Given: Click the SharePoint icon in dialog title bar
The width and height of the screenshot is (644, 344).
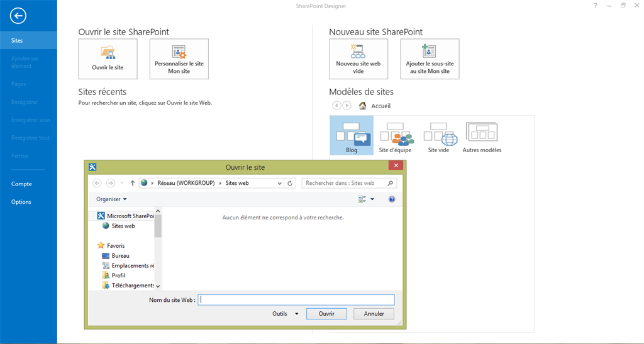Looking at the screenshot, I should (x=92, y=167).
